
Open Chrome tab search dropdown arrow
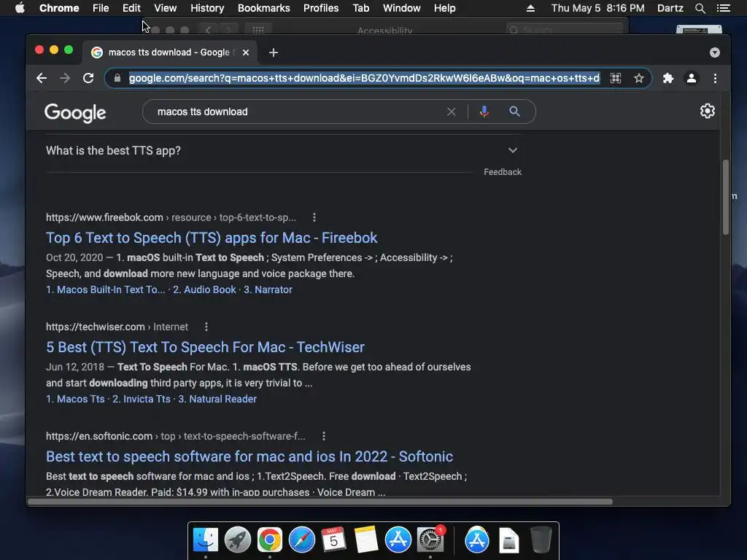[x=715, y=52]
